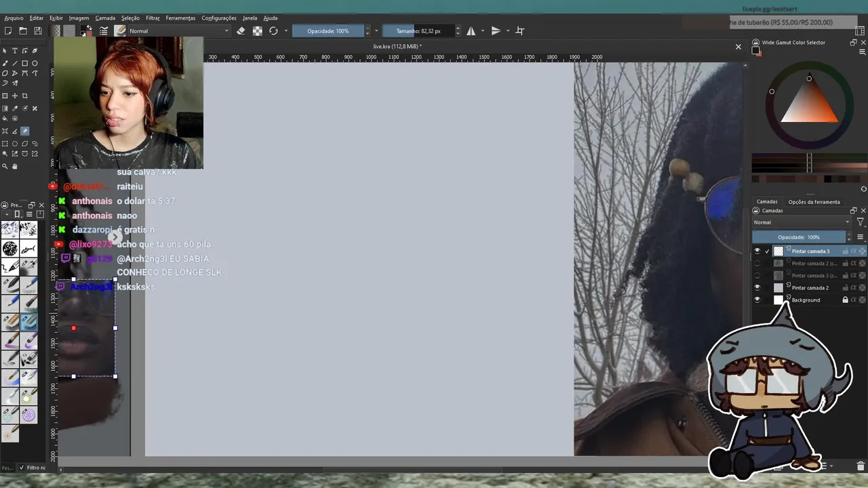Select the freehand brush tool

[5, 62]
